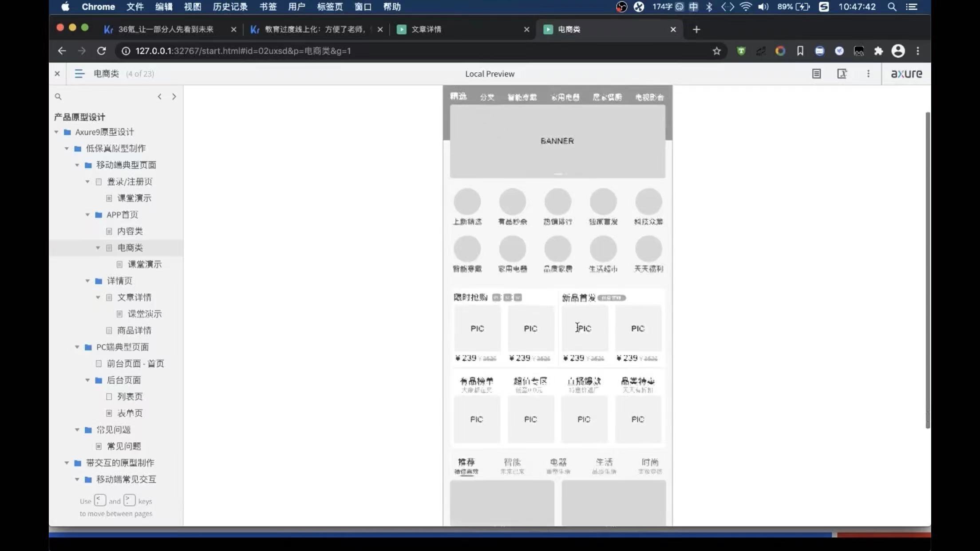This screenshot has width=980, height=551.
Task: Click the inspect/handoff icon in Axure toolbar
Action: point(842,74)
